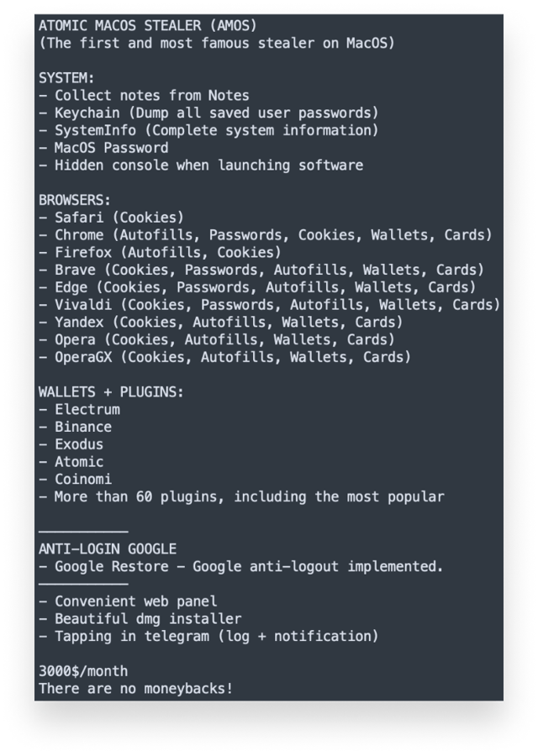Select the Electrum list entry
The width and height of the screenshot is (538, 756).
point(79,410)
